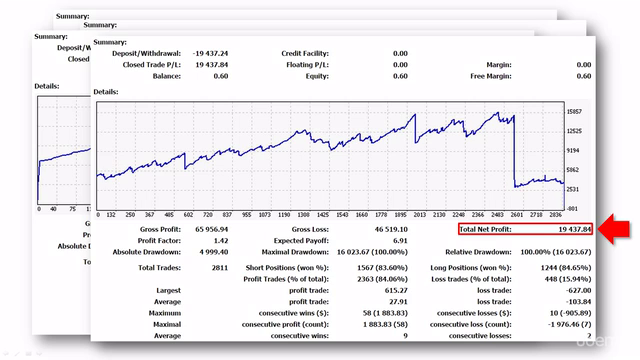The image size is (640, 360).
Task: Click the Summary heading of the front report
Action: tap(110, 42)
